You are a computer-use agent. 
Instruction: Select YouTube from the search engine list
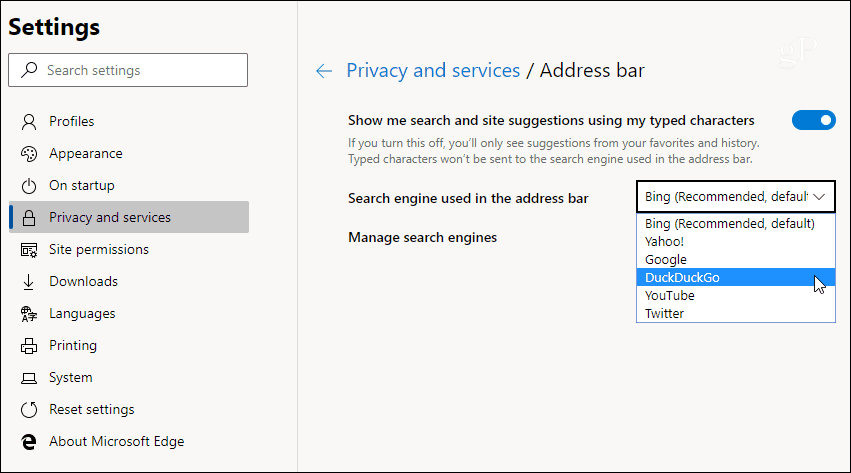click(x=735, y=295)
